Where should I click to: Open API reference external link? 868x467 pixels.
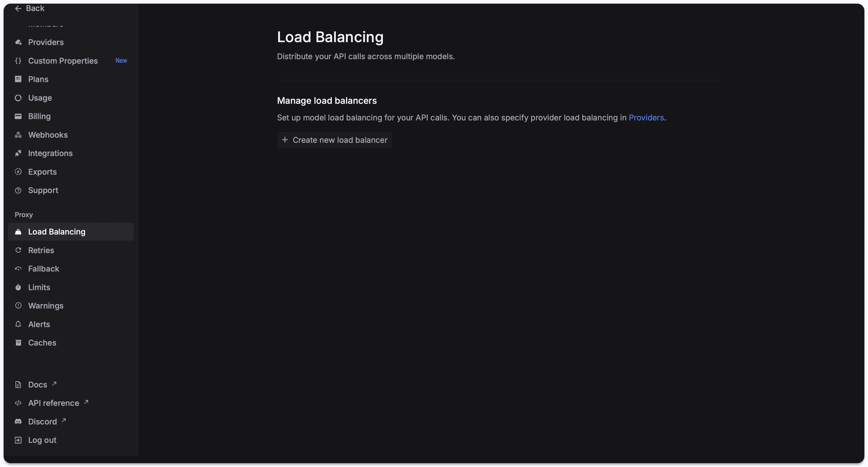tap(71, 403)
